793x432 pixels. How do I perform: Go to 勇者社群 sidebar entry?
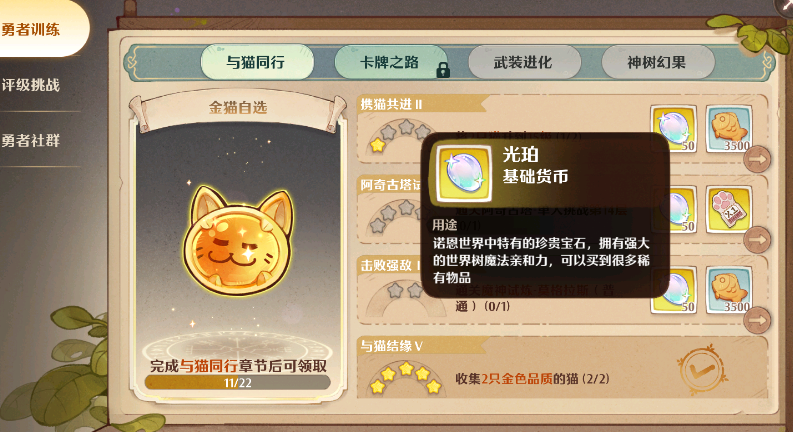31,140
